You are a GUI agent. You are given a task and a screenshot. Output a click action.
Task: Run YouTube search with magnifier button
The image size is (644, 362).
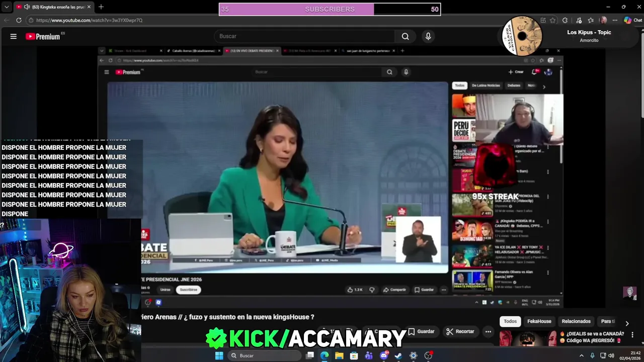click(x=405, y=36)
